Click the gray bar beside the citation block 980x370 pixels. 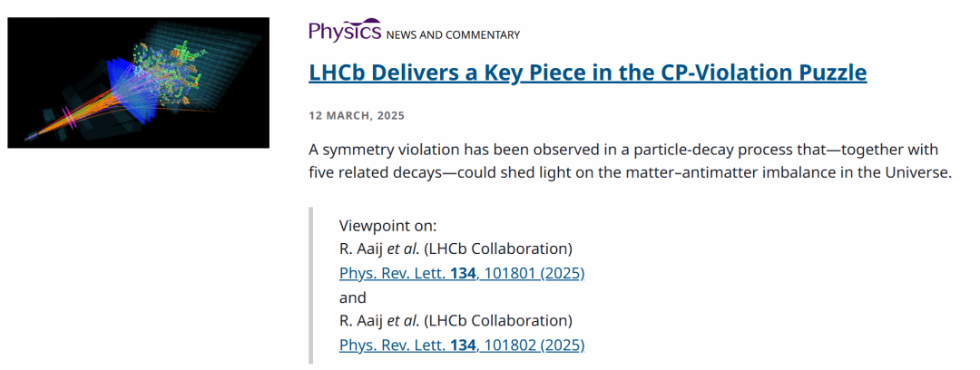click(x=311, y=285)
